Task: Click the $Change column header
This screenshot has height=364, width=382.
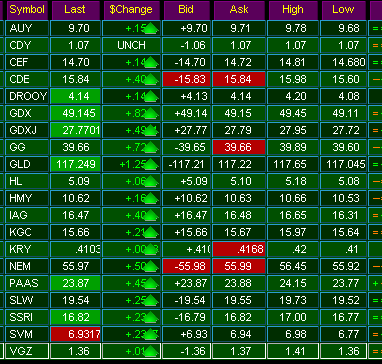Action: (x=131, y=10)
